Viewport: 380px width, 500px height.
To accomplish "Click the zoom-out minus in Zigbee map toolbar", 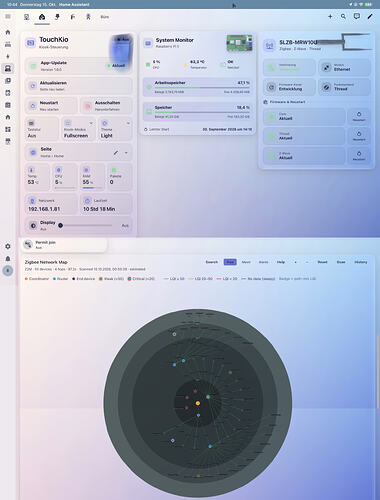I will point(307,262).
